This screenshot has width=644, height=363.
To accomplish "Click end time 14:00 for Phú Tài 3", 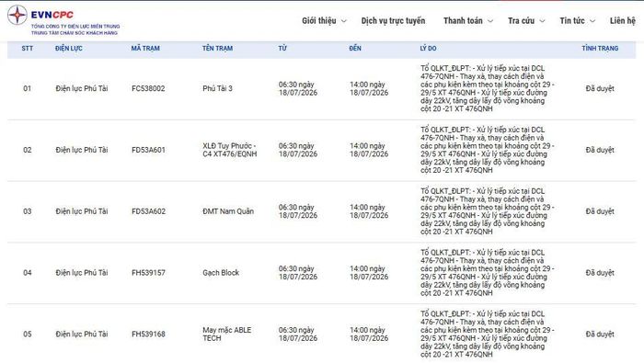I will 369,88.
